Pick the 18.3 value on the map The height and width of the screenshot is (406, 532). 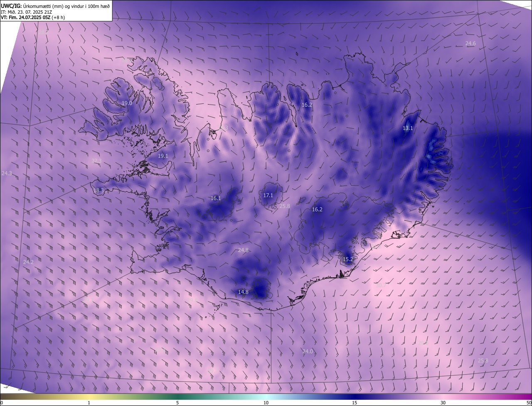(99, 191)
